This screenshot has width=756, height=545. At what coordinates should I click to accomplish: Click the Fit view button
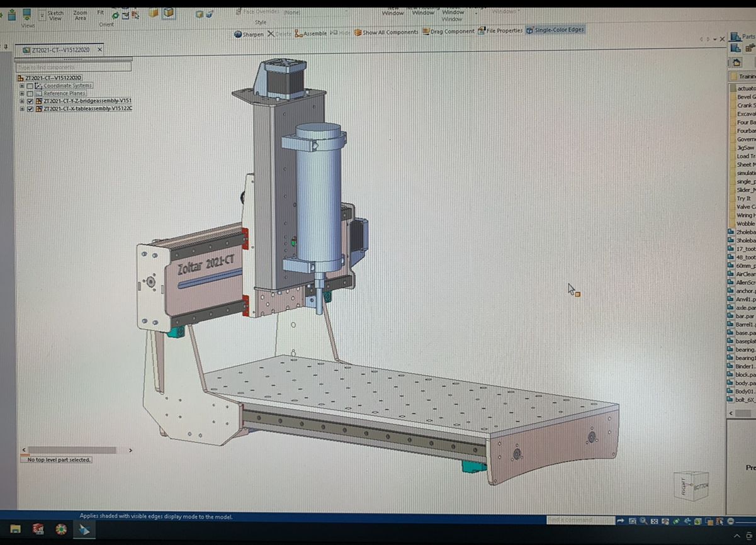101,12
